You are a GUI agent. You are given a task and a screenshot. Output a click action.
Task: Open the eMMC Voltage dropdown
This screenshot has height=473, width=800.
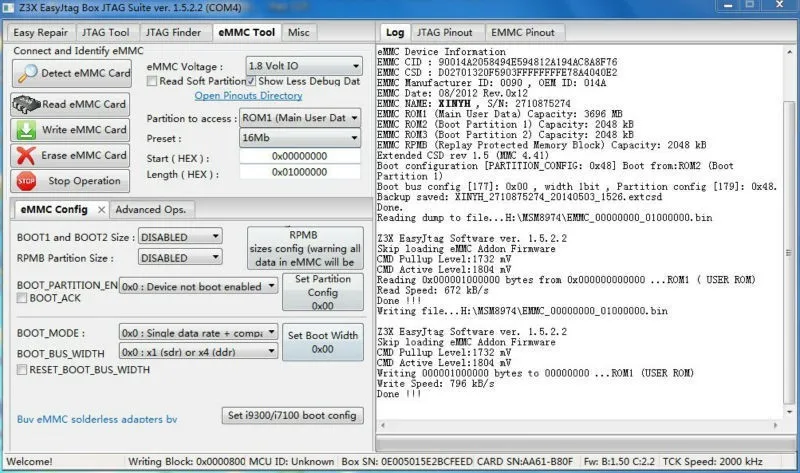tap(304, 66)
